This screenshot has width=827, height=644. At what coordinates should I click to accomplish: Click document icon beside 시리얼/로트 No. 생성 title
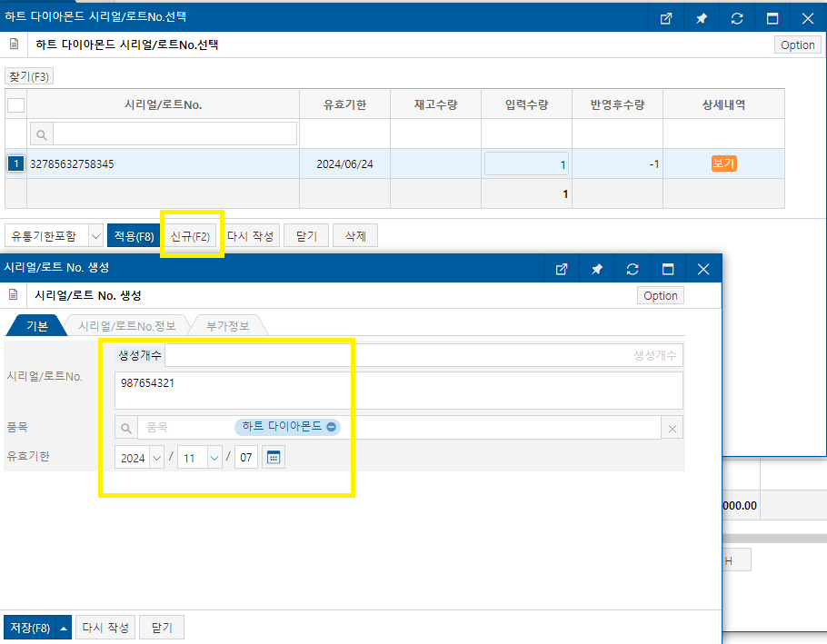(x=14, y=295)
